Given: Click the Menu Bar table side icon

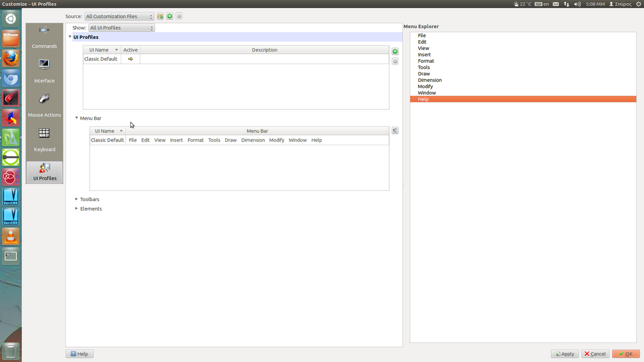Looking at the screenshot, I should 395,131.
